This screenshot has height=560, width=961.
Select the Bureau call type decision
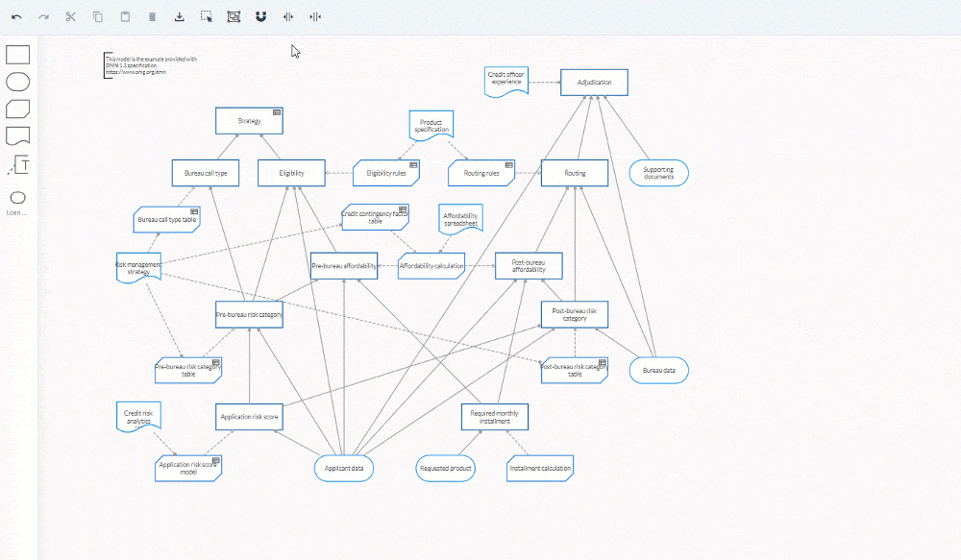point(206,173)
